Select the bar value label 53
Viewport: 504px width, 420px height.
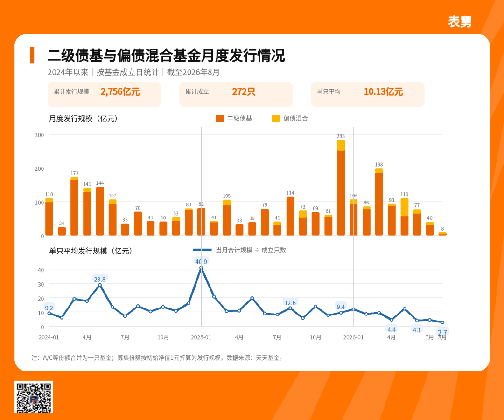(x=176, y=213)
